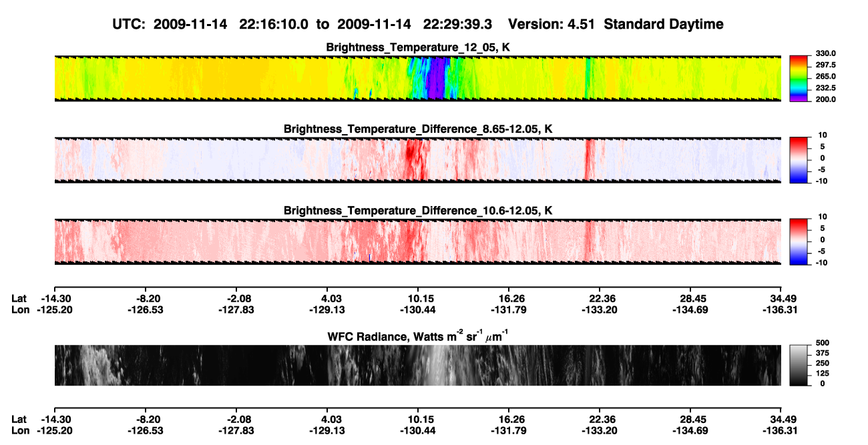Image resolution: width=868 pixels, height=445 pixels.
Task: Click the Lat row label below WFC panel
Action: (x=19, y=419)
